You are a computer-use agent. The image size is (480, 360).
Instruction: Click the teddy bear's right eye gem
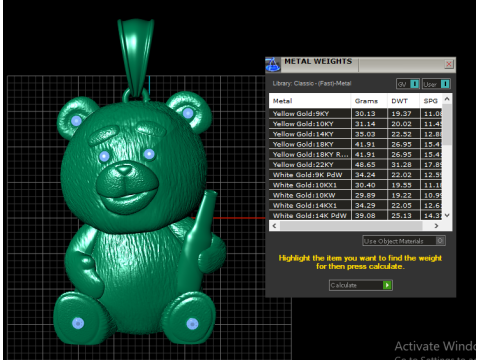[149, 154]
